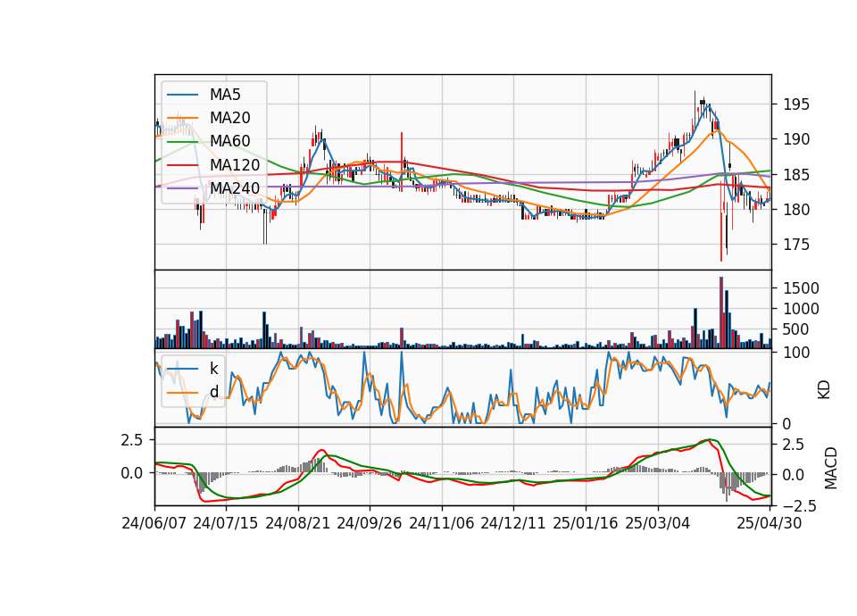Click the 175 price axis label
This screenshot has height=616, width=857.
click(796, 245)
